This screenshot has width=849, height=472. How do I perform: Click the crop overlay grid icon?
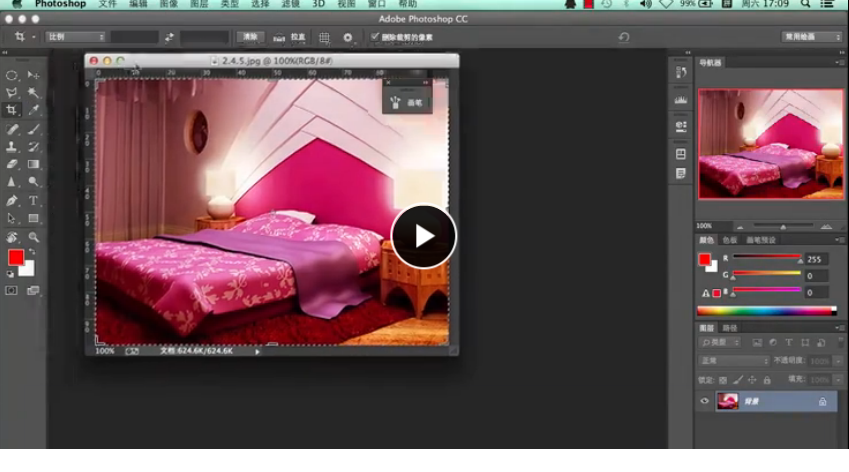pos(324,37)
